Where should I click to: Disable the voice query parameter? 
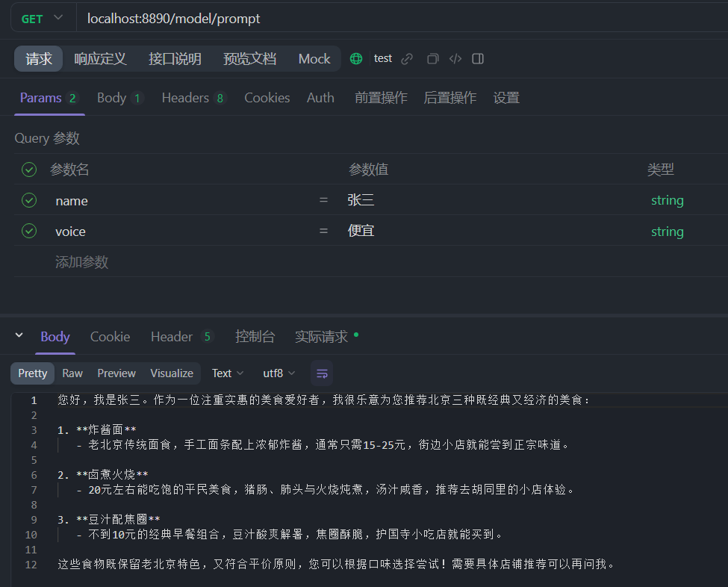point(28,231)
